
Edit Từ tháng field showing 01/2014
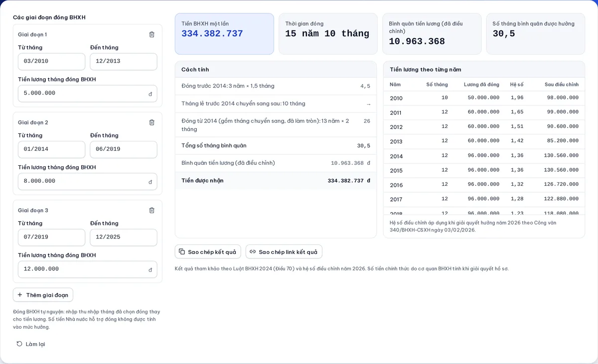(x=51, y=149)
